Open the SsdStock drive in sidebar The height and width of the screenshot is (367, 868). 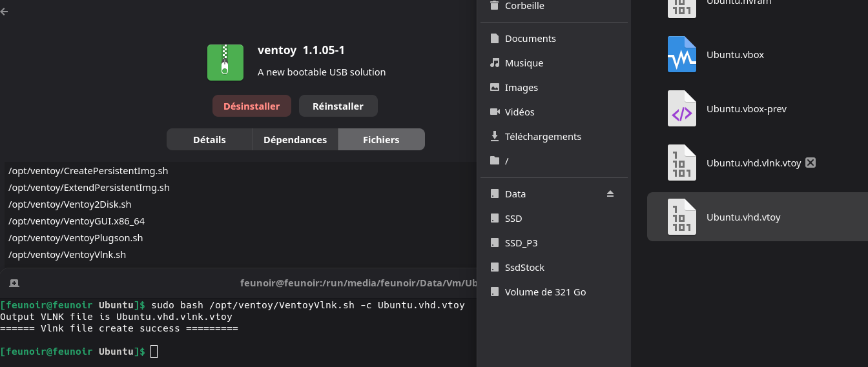pyautogui.click(x=524, y=268)
